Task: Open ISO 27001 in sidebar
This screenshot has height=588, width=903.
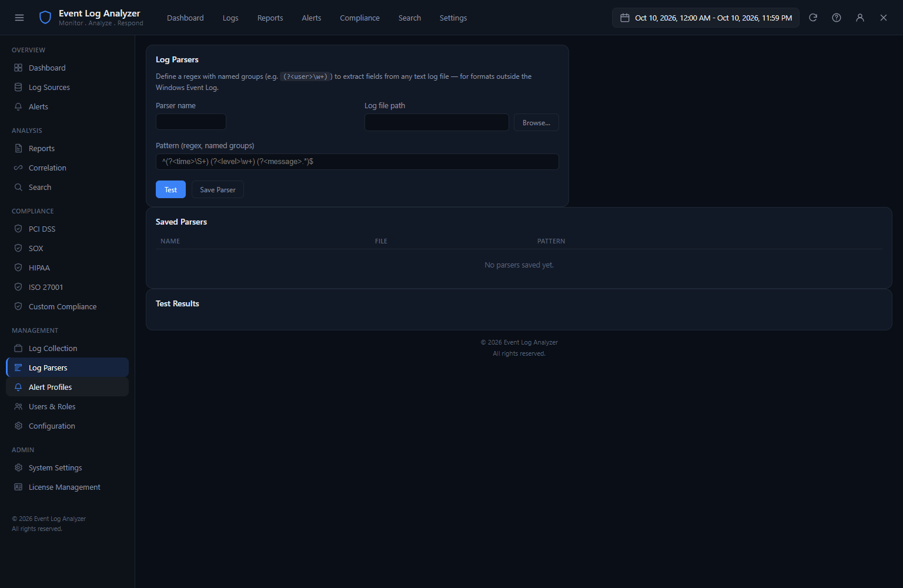Action: click(x=67, y=287)
